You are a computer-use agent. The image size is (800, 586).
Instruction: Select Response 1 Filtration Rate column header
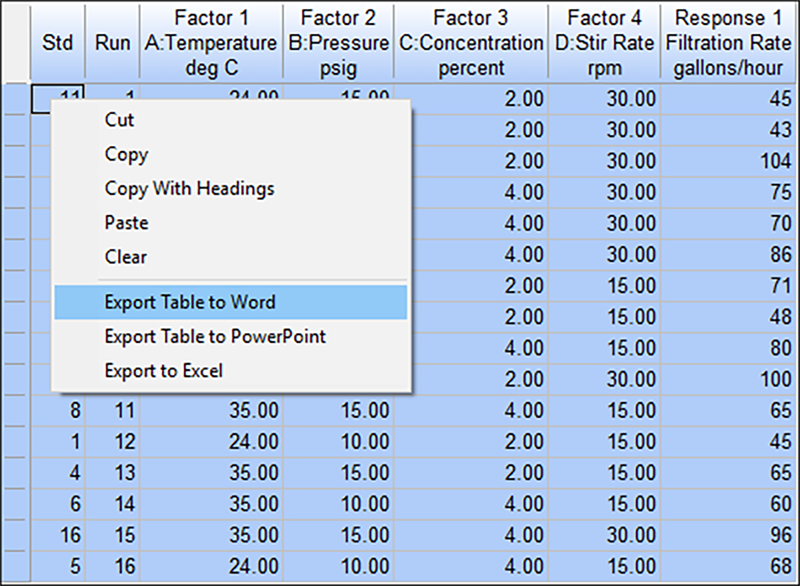point(728,43)
